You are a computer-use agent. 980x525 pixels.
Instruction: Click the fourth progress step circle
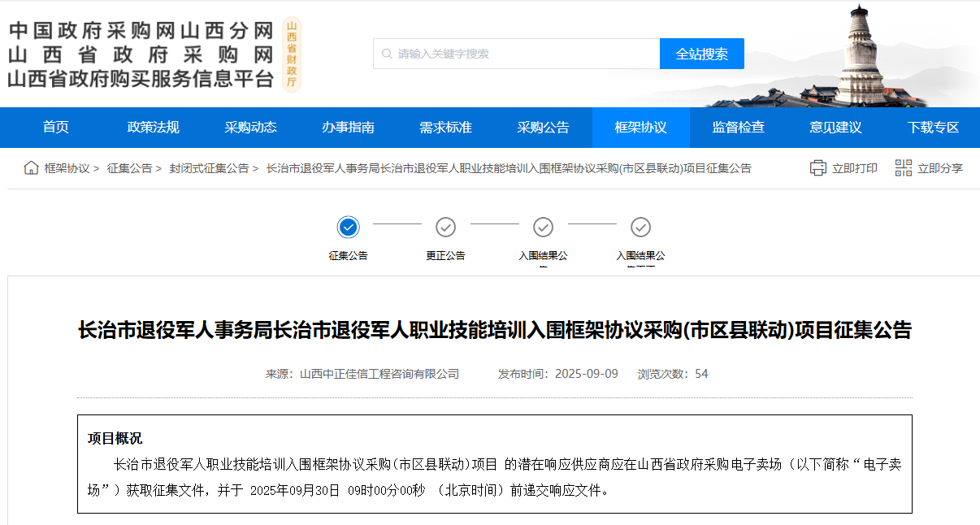coord(640,227)
